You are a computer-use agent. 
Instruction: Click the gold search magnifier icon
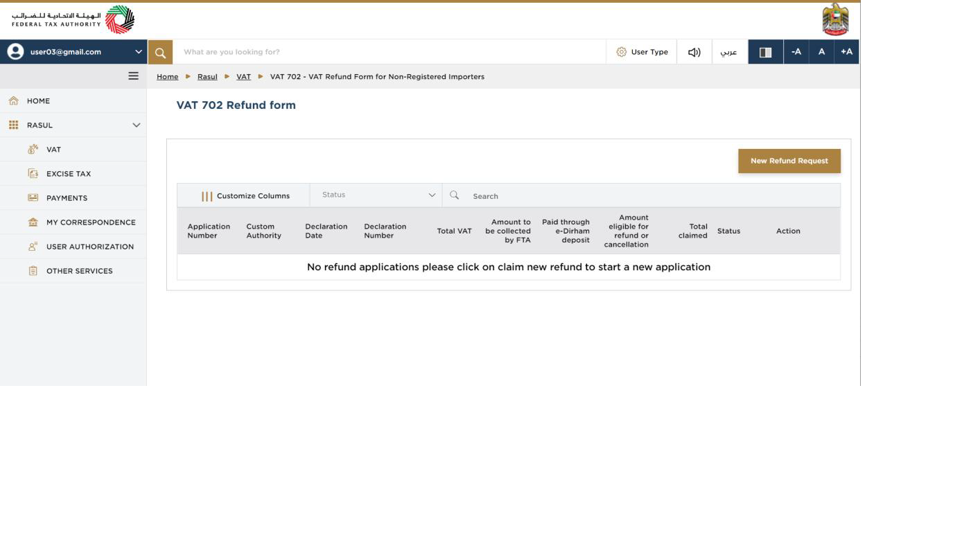click(160, 52)
